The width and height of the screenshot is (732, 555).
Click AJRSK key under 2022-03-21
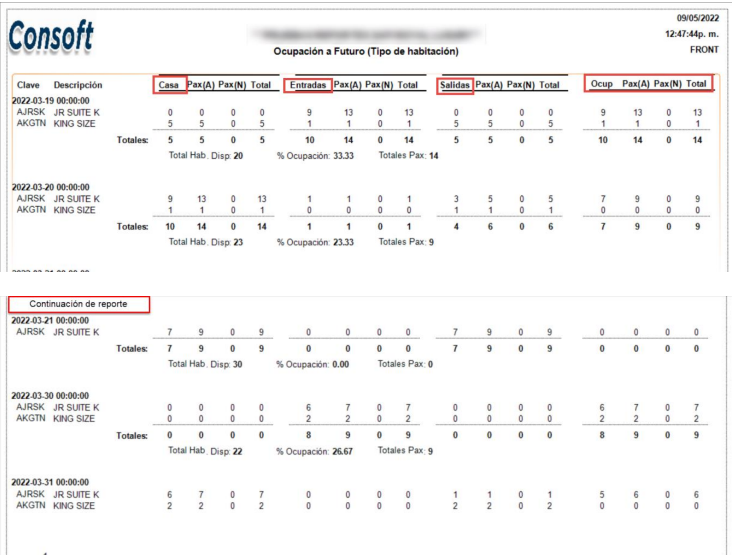click(x=30, y=332)
